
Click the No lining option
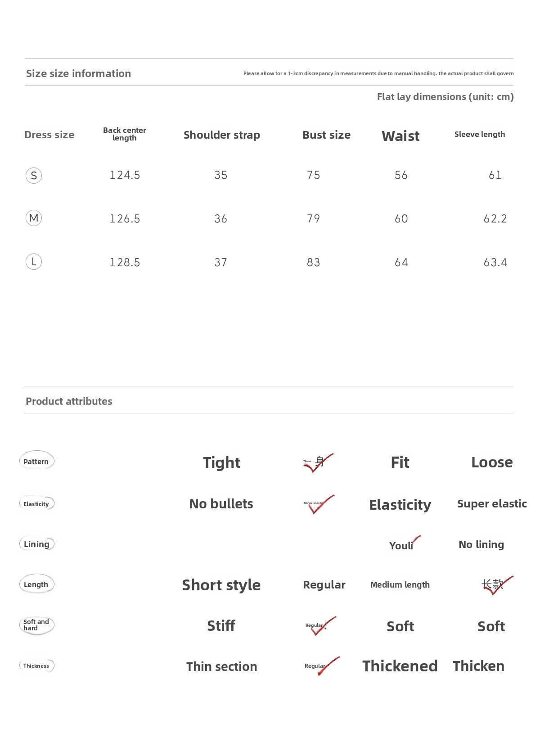point(481,544)
